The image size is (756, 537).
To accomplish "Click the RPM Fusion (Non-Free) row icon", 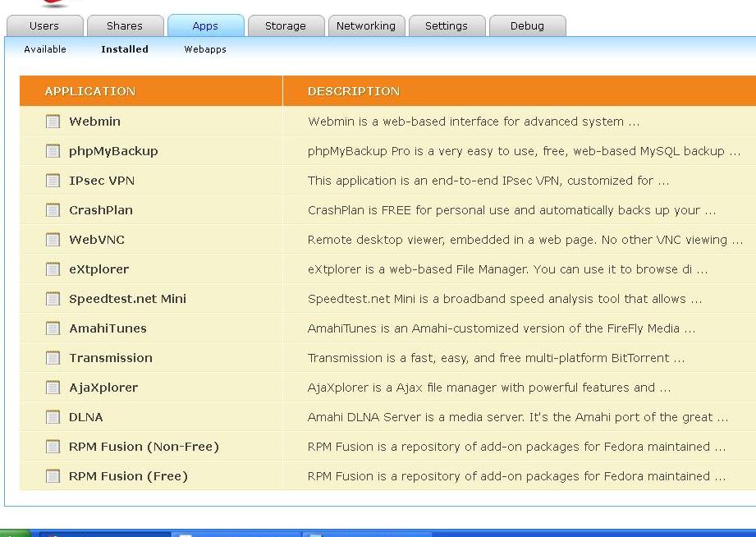I will [x=53, y=447].
